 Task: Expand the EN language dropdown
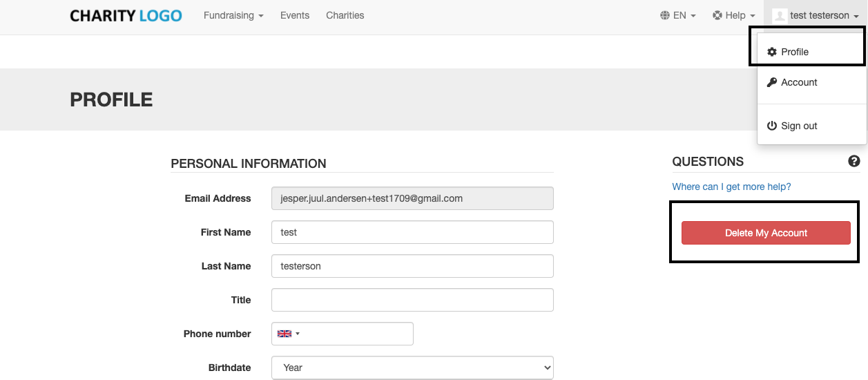pyautogui.click(x=678, y=15)
